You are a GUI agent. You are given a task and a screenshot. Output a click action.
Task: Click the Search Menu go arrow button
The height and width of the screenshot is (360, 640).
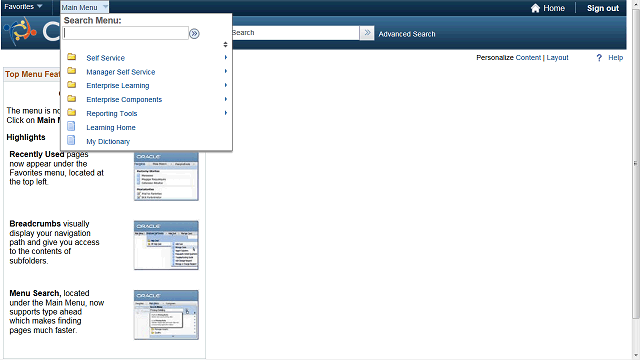click(194, 34)
